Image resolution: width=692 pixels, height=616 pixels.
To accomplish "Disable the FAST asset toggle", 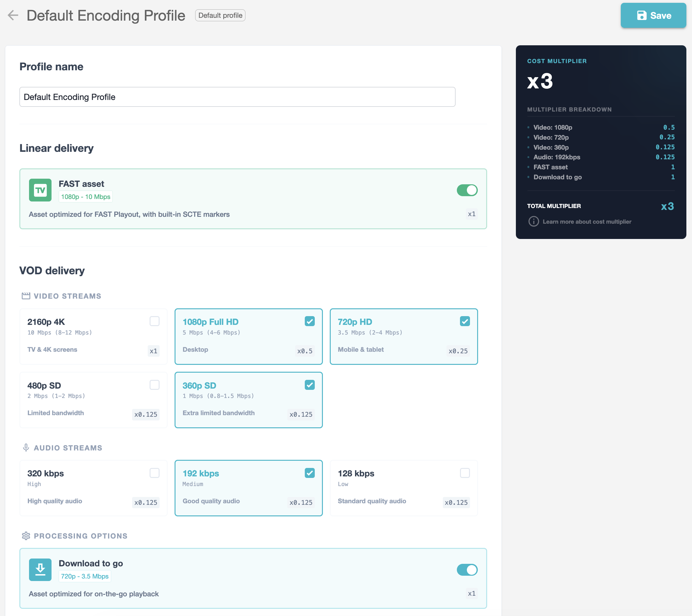I will [x=467, y=190].
